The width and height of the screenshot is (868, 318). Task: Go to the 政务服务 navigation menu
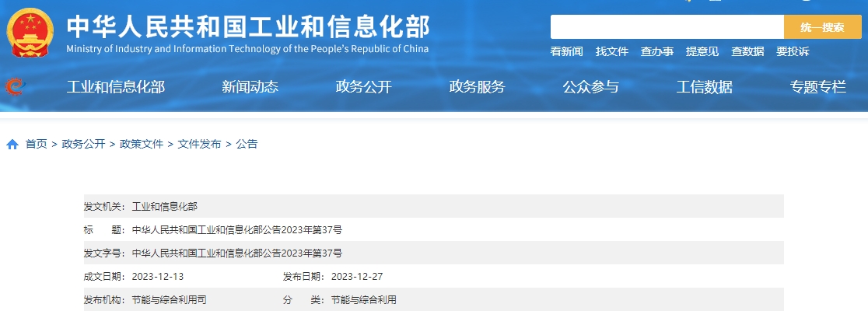(x=477, y=87)
